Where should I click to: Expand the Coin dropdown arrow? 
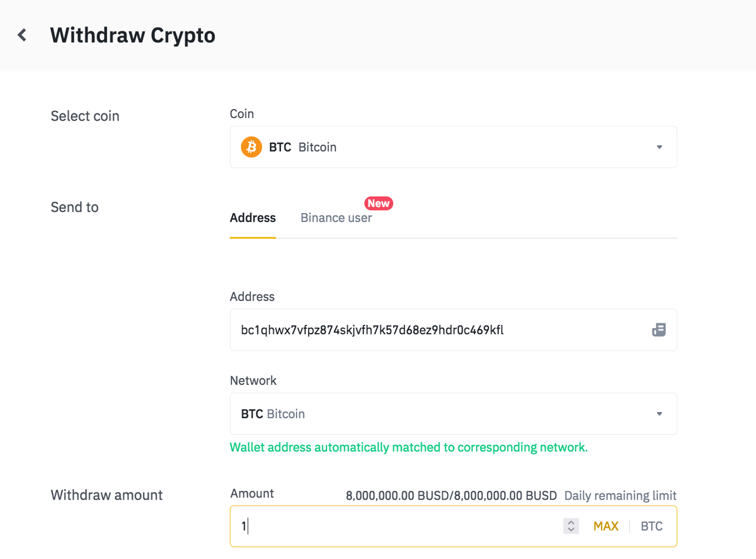659,147
